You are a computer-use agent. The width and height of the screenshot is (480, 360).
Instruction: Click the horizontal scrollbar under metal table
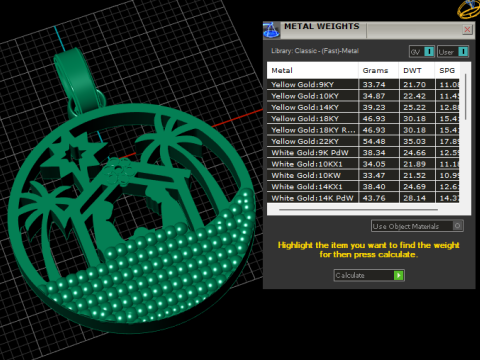coord(358,210)
